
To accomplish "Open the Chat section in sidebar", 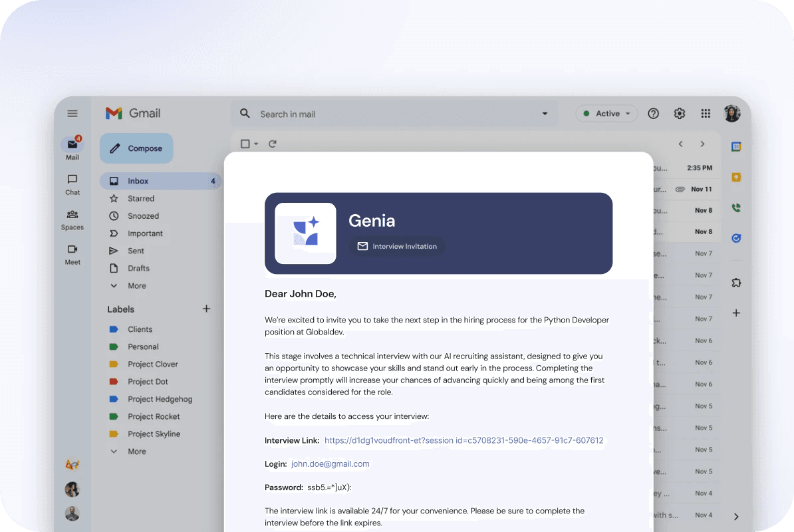I will tap(72, 184).
